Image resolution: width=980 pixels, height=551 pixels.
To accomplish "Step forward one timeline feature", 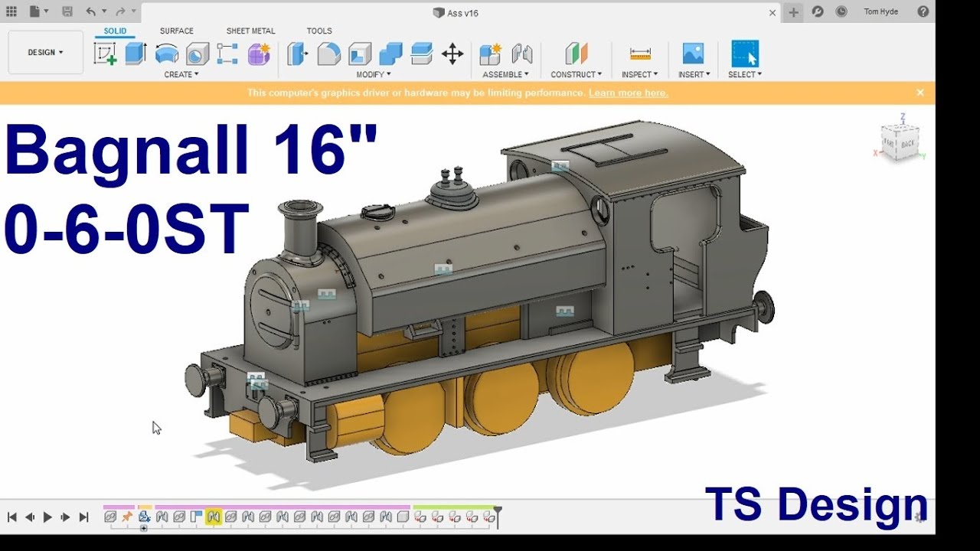I will 66,517.
